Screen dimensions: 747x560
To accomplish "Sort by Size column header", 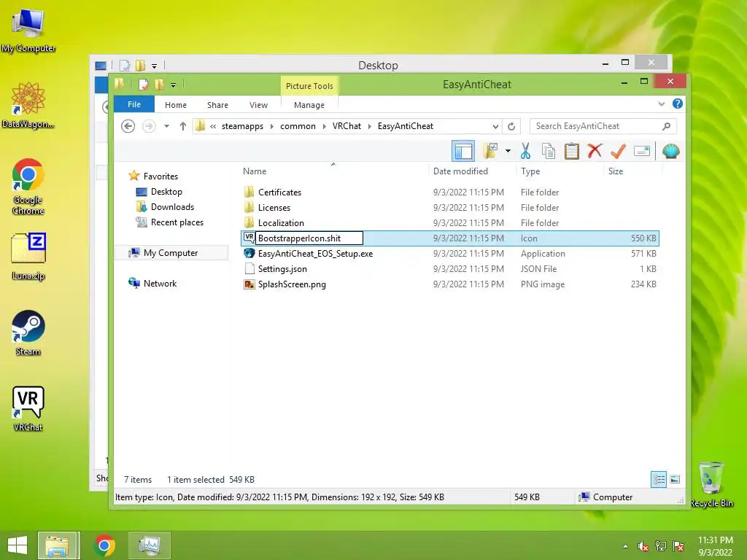I will pos(616,171).
